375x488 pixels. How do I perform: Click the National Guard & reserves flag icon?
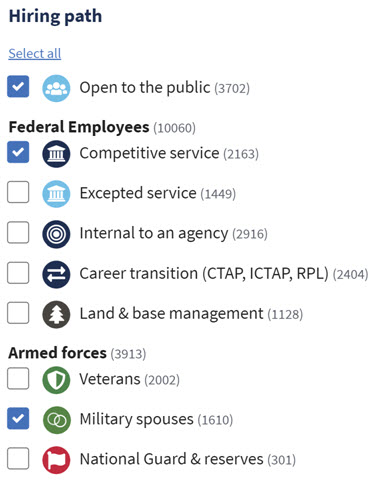tap(56, 460)
